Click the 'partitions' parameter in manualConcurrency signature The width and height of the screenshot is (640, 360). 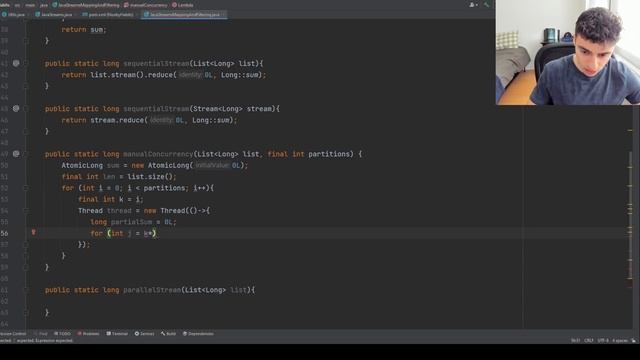[329, 154]
